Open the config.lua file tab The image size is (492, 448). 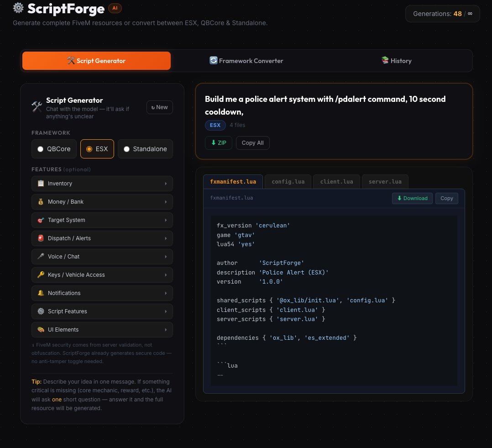click(288, 181)
